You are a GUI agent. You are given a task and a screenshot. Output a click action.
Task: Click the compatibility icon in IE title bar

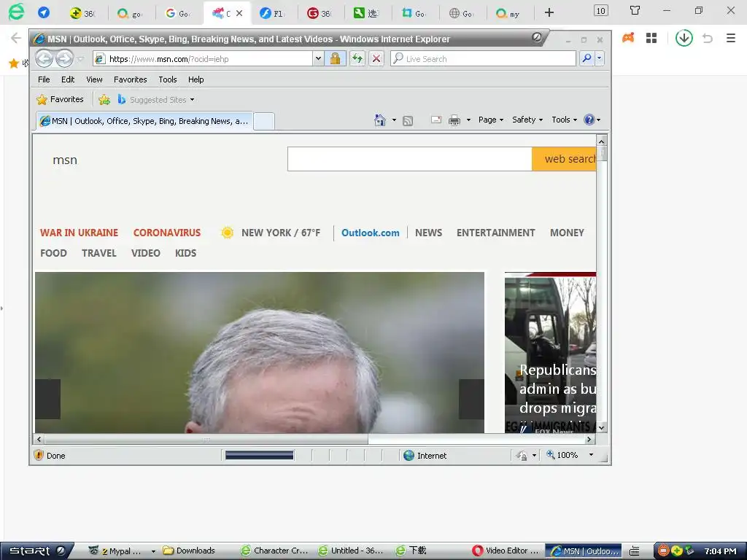(x=537, y=37)
